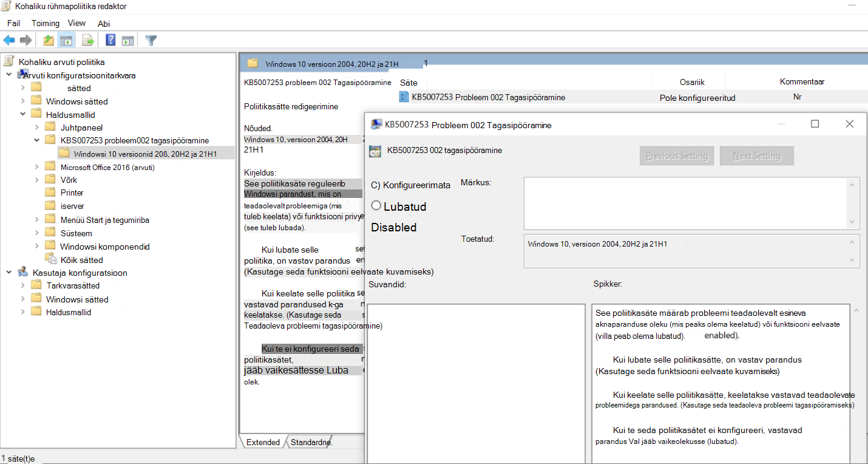The image size is (868, 464).
Task: Choose the Disabled option in dialog
Action: pyautogui.click(x=394, y=228)
